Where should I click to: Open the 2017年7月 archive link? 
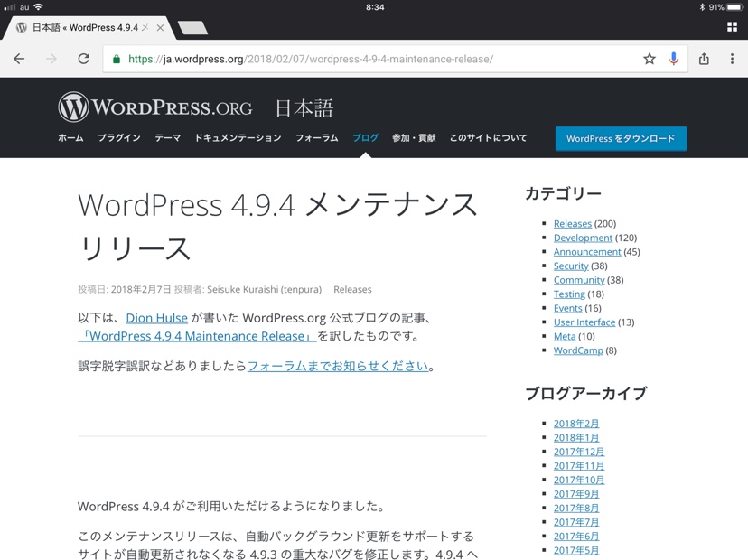pyautogui.click(x=576, y=522)
